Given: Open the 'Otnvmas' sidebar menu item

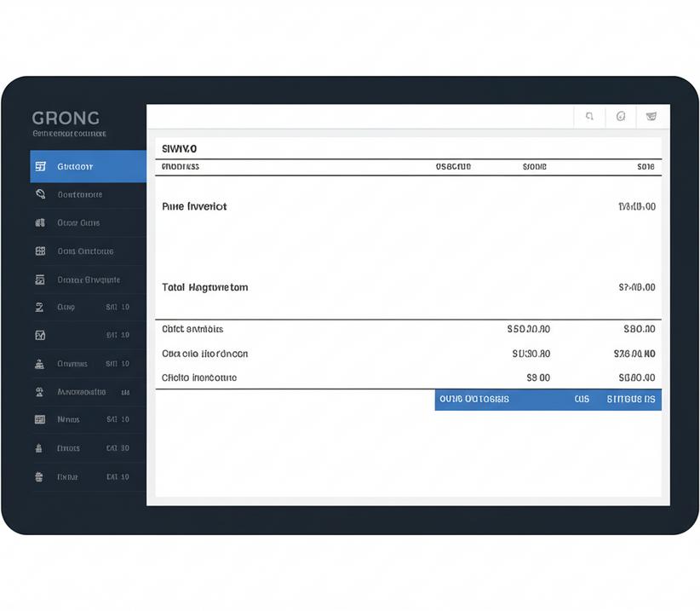Looking at the screenshot, I should coord(72,364).
